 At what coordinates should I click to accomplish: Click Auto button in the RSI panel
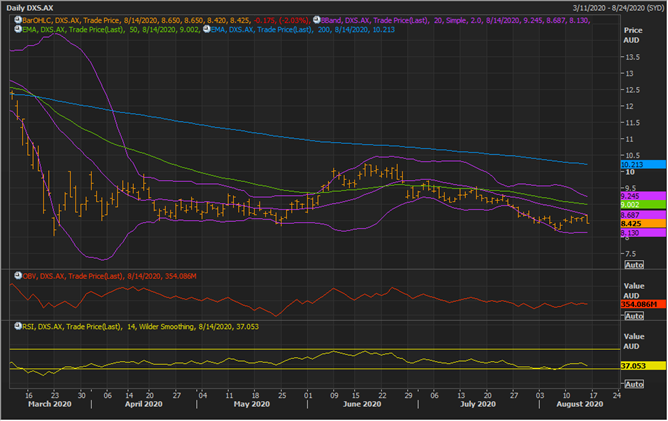pyautogui.click(x=634, y=384)
